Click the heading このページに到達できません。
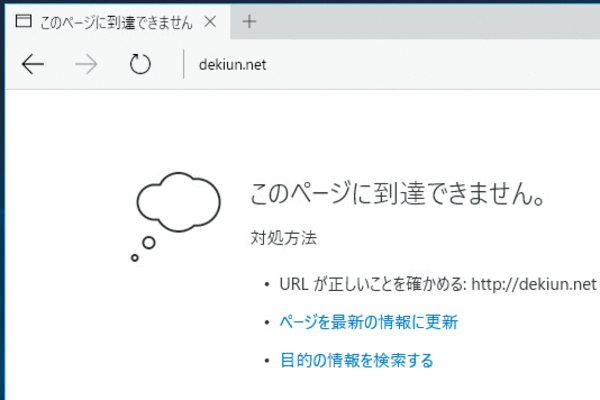 coord(398,194)
